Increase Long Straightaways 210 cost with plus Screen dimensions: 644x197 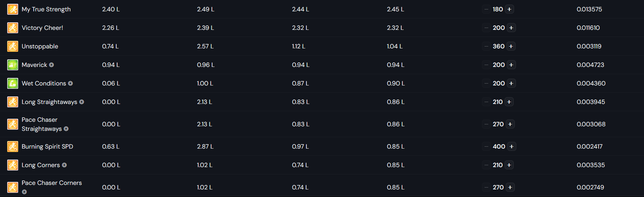[509, 102]
